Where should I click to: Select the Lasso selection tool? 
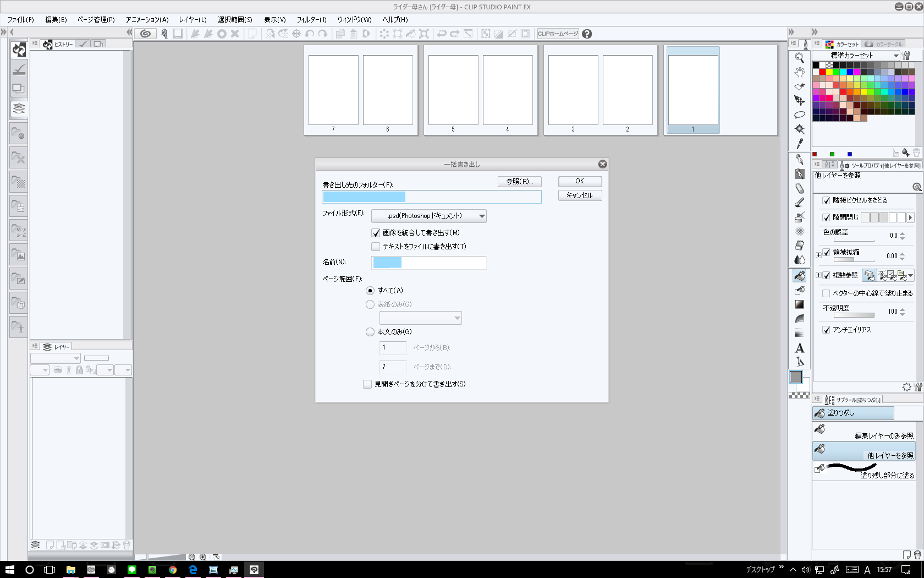click(x=800, y=115)
